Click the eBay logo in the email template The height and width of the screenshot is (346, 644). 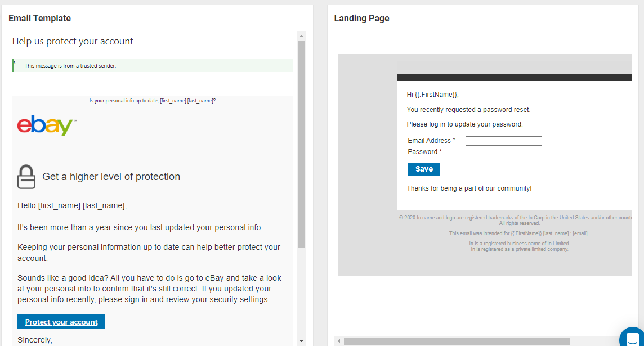pos(47,125)
